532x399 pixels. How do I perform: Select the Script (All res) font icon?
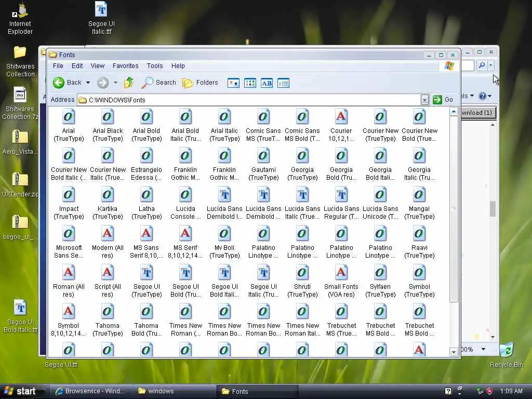point(107,273)
